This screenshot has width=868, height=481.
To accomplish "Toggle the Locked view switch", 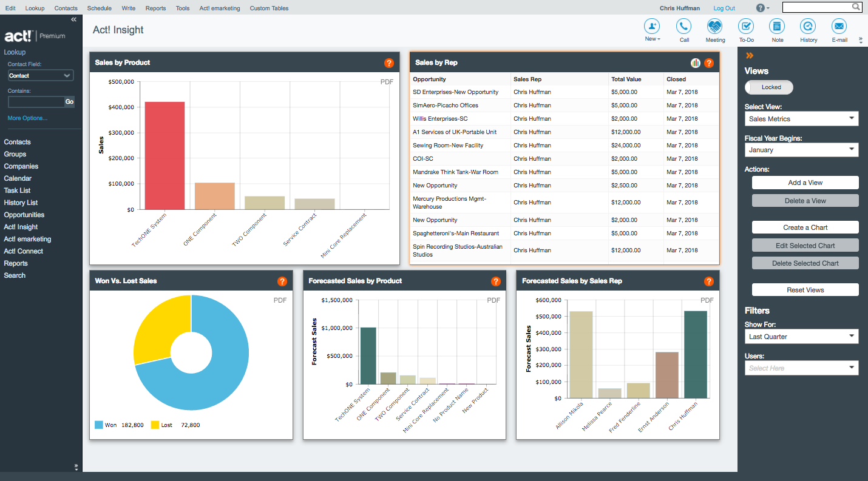I will click(769, 87).
